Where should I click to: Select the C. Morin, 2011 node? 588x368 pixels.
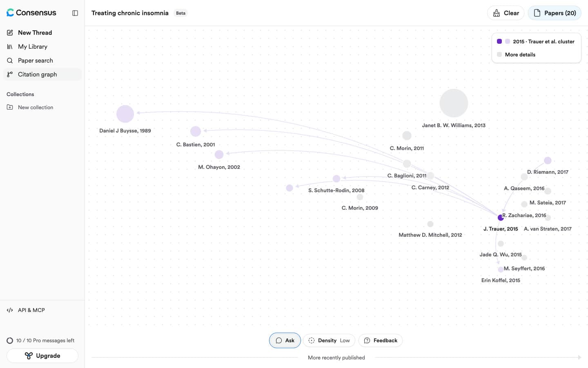coord(407,135)
